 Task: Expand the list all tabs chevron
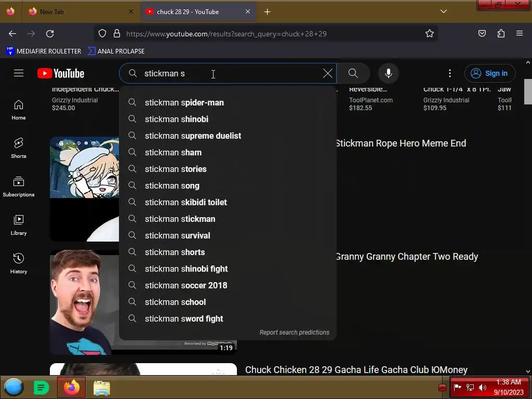coord(444,11)
